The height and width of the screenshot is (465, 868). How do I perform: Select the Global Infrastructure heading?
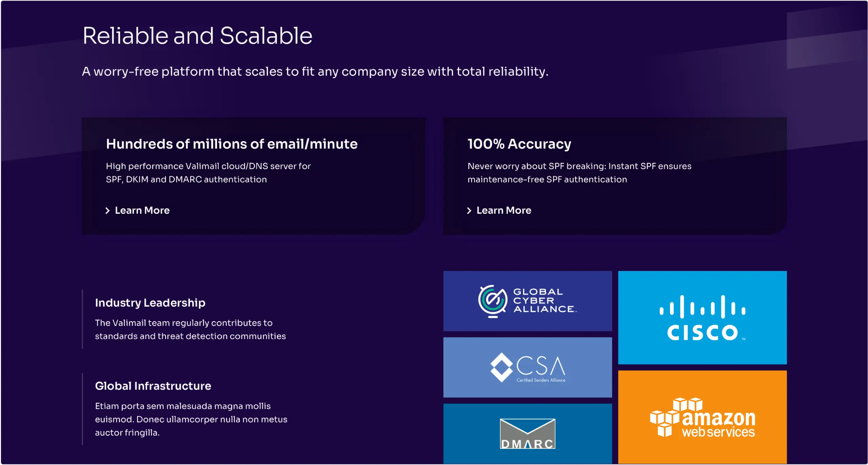coord(153,386)
